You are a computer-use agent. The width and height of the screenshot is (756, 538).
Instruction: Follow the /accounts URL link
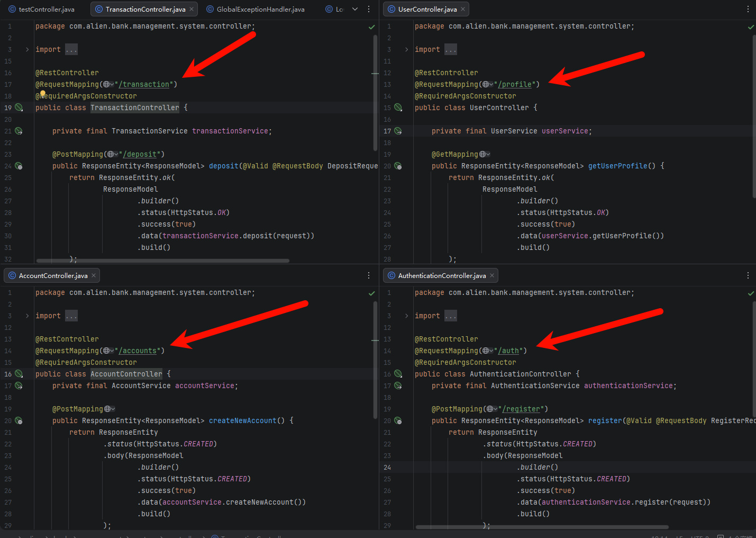[x=138, y=351]
